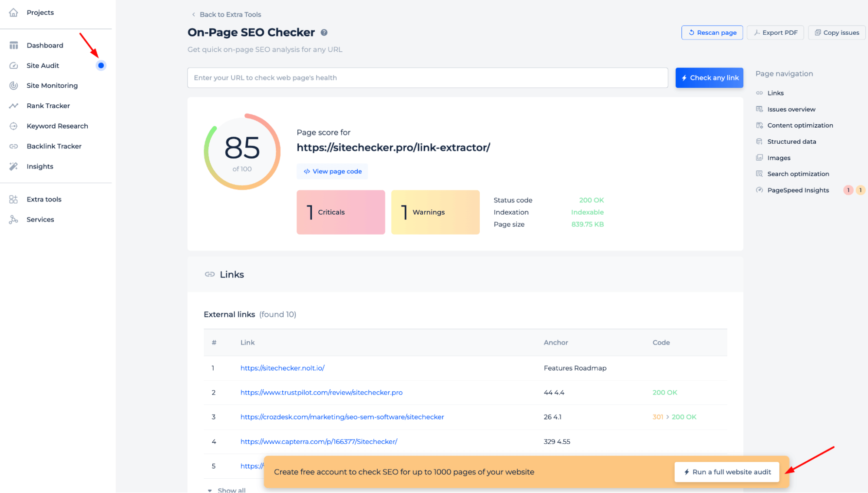Jump to Search optimization section
868x493 pixels.
point(798,174)
